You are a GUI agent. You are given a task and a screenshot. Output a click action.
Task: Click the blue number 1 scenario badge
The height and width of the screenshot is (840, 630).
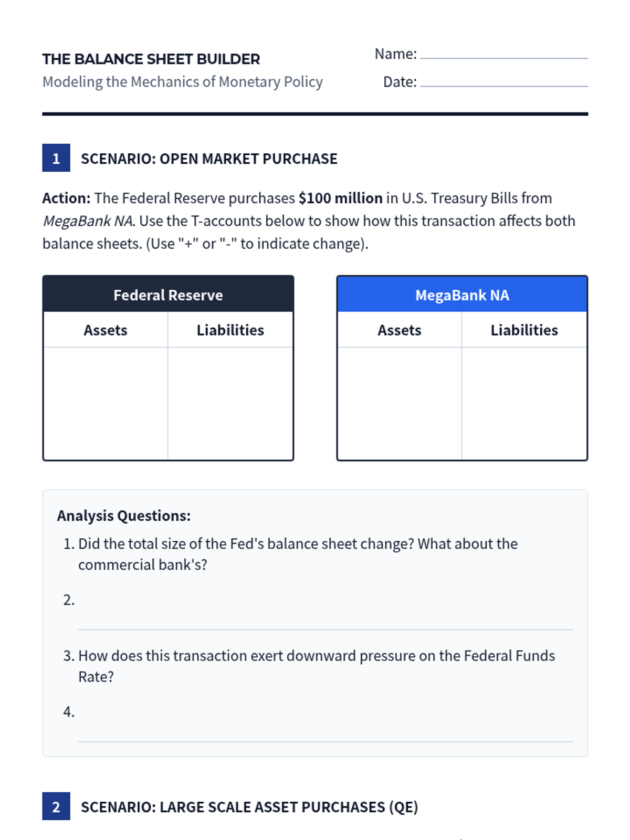click(56, 158)
